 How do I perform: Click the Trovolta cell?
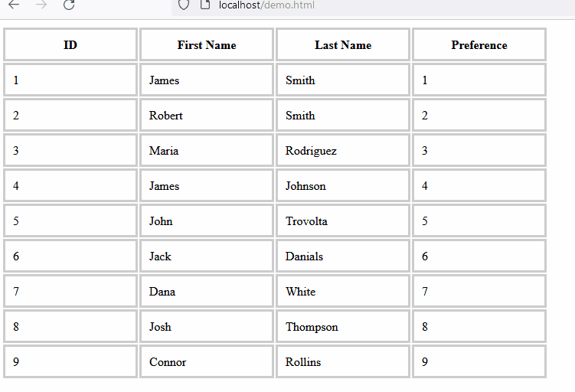click(x=343, y=220)
